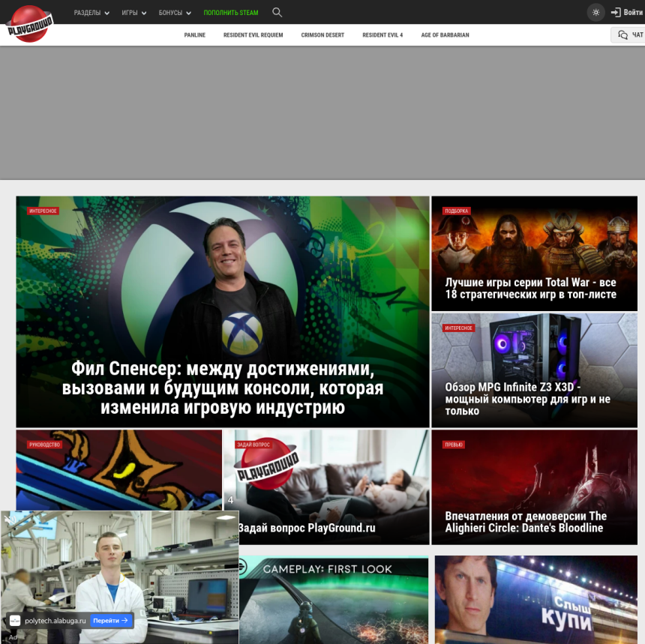Click the polytech.alabuga.ru ad link text
This screenshot has width=645, height=644.
click(55, 621)
